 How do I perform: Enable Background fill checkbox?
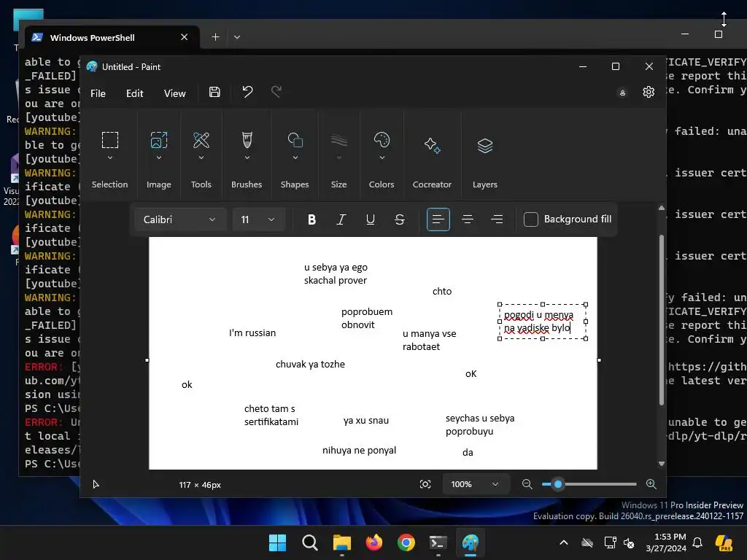pos(531,219)
